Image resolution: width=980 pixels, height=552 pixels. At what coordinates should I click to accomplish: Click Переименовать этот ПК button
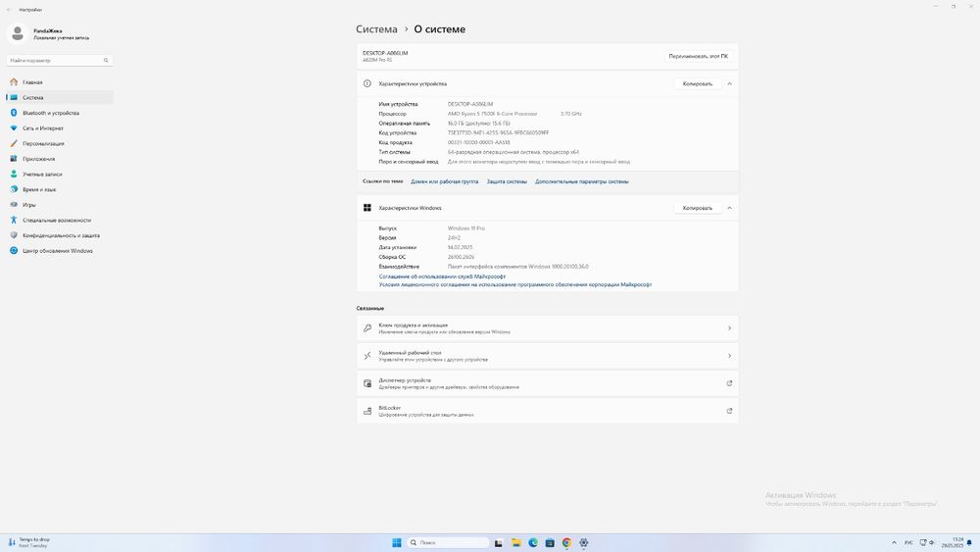click(698, 56)
